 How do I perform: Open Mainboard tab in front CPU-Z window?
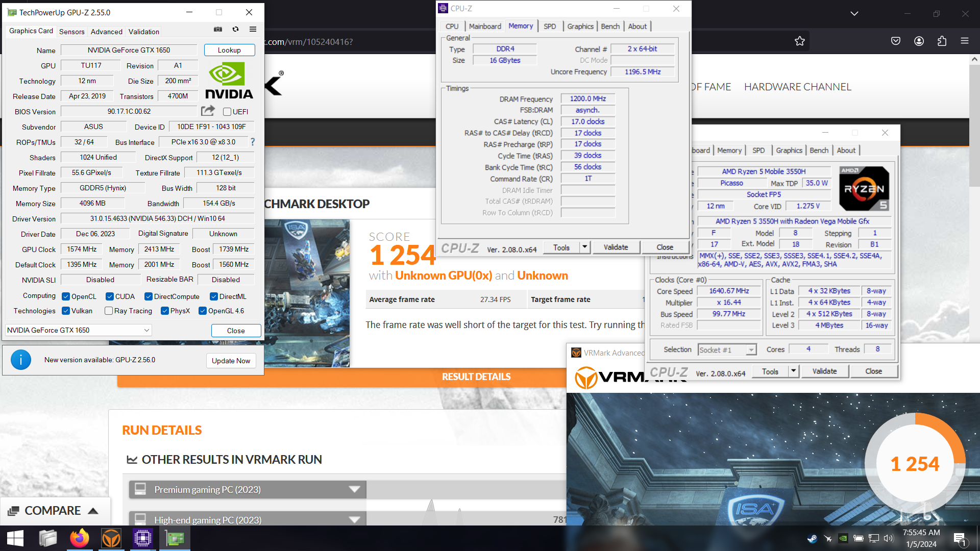[484, 27]
